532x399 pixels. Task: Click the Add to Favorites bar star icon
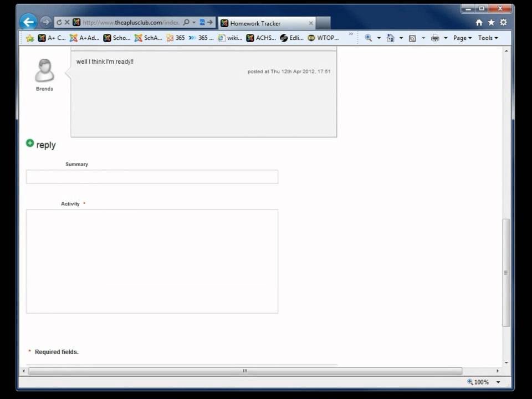[30, 38]
